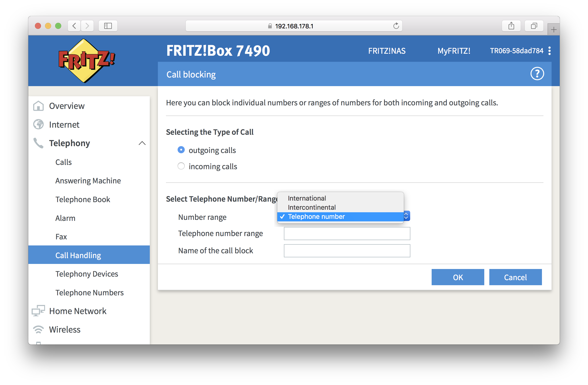Select the incoming calls radio button

click(181, 166)
